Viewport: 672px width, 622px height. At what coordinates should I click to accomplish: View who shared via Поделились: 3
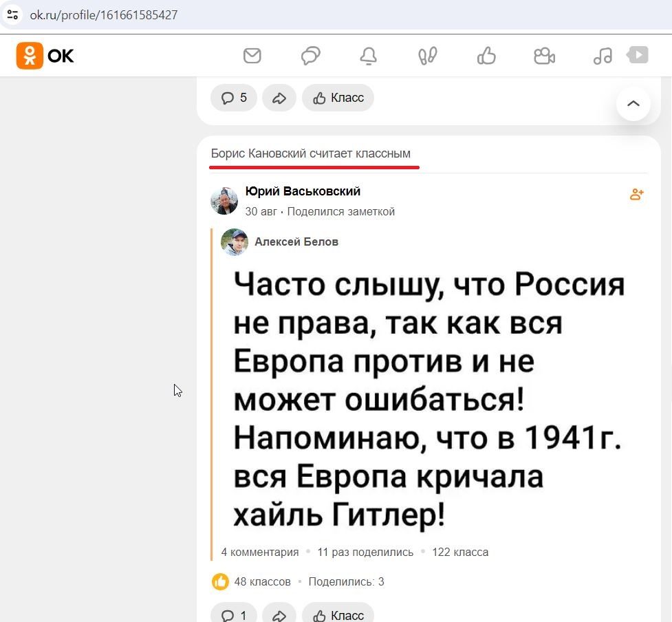click(346, 581)
